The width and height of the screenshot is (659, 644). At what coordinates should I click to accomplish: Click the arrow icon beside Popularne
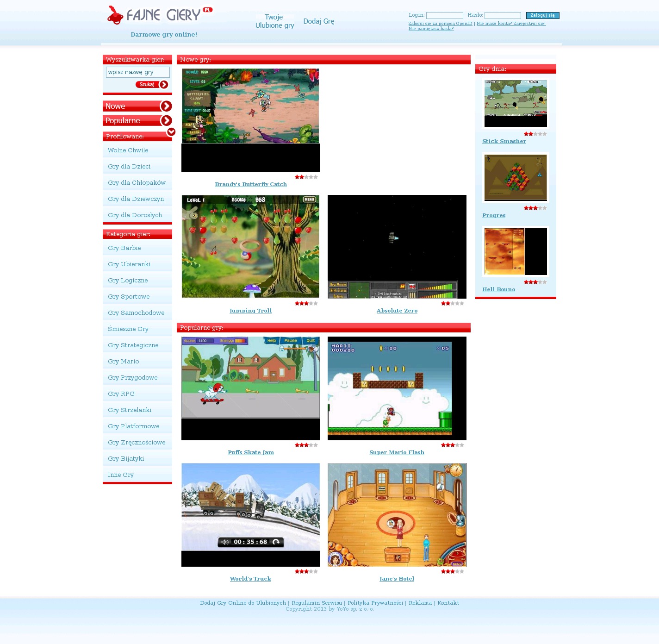pyautogui.click(x=166, y=121)
